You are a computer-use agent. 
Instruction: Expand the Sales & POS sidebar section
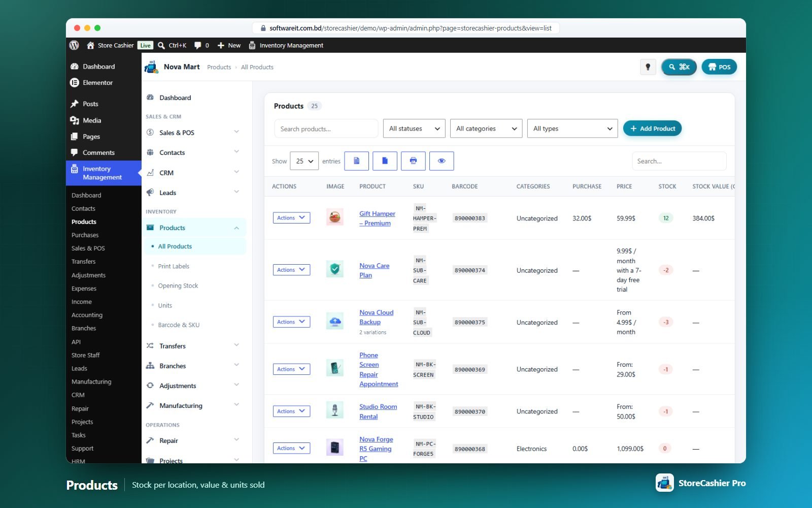[194, 133]
